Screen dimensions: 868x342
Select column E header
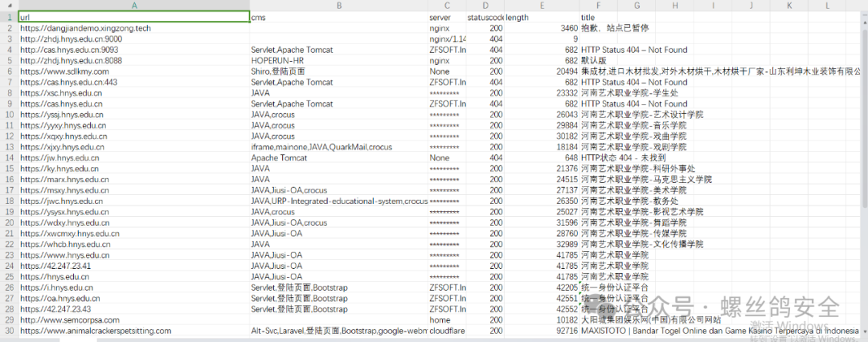(x=542, y=6)
